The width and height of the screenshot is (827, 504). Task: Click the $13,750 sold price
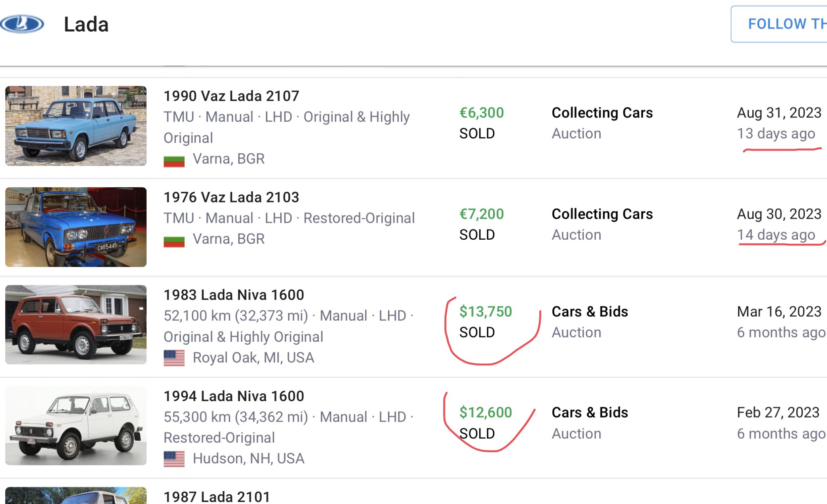coord(486,312)
